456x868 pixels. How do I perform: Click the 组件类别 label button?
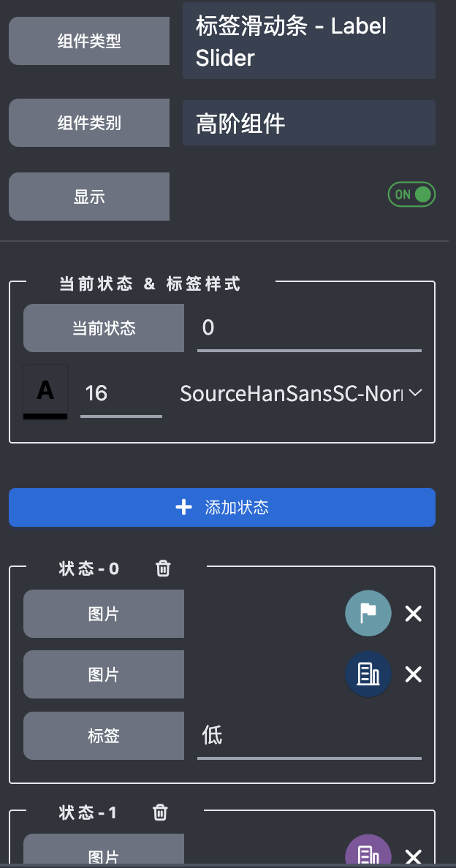click(88, 123)
